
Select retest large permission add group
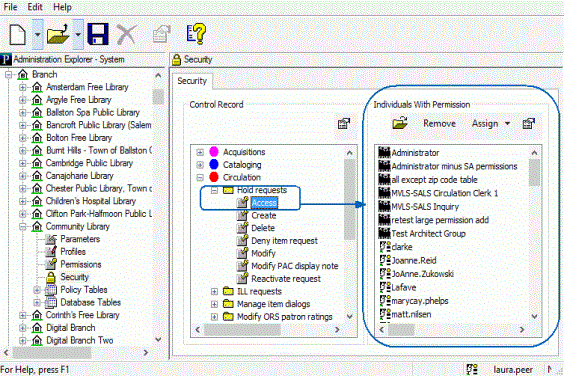coord(440,220)
